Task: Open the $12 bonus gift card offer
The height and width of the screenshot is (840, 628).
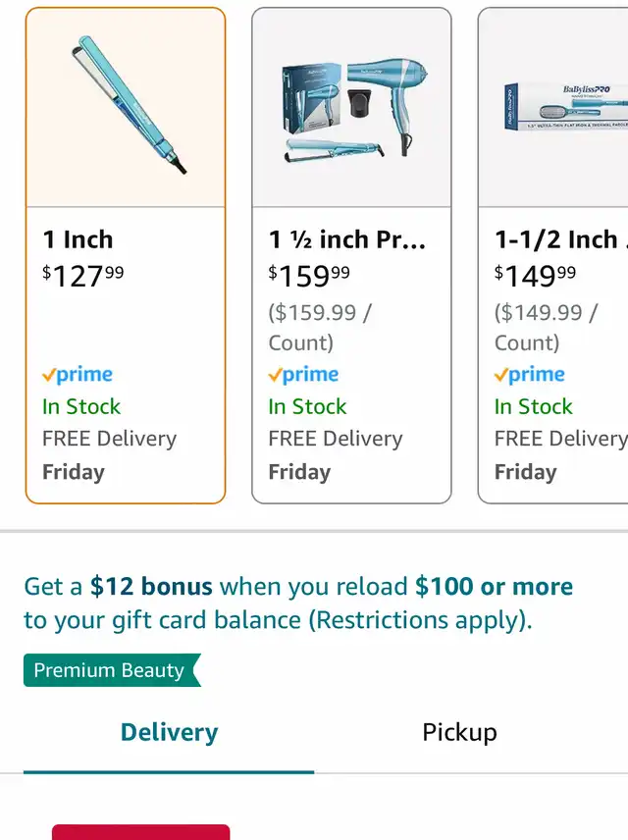Action: coord(298,604)
